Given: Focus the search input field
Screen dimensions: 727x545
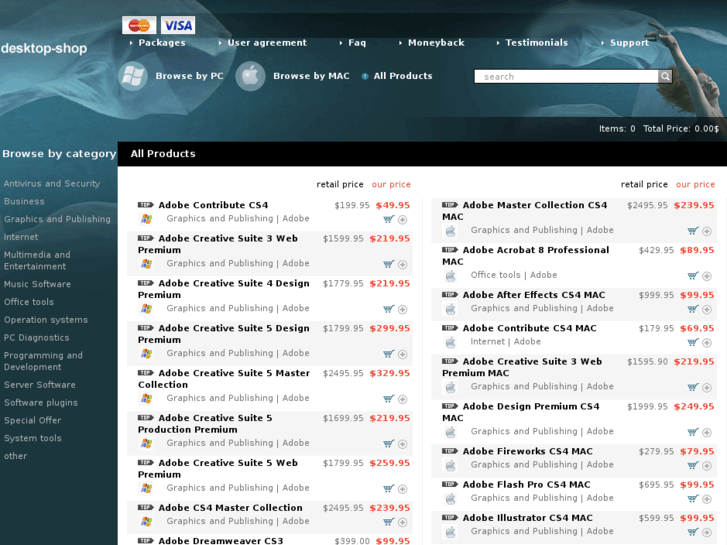Looking at the screenshot, I should click(566, 77).
